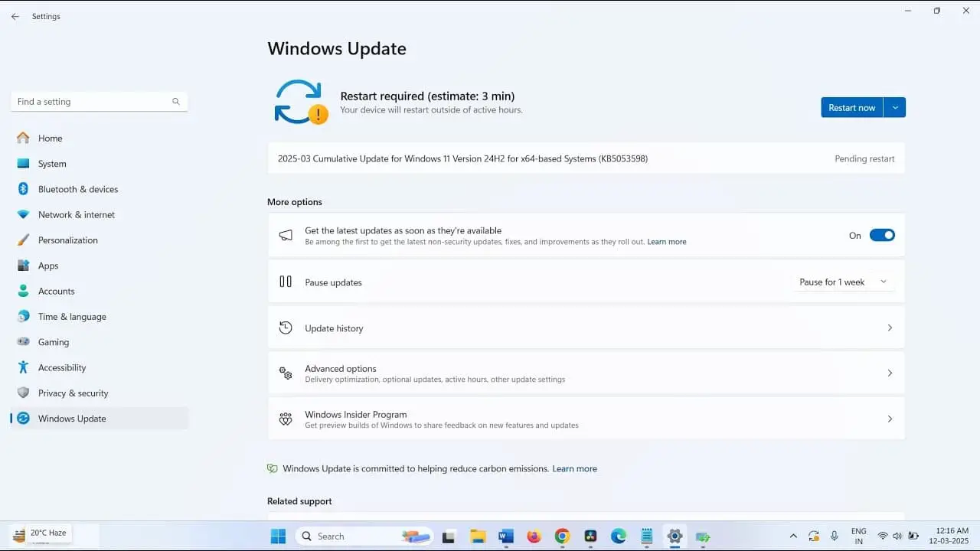980x551 pixels.
Task: Select Windows Update in the sidebar
Action: click(100, 419)
